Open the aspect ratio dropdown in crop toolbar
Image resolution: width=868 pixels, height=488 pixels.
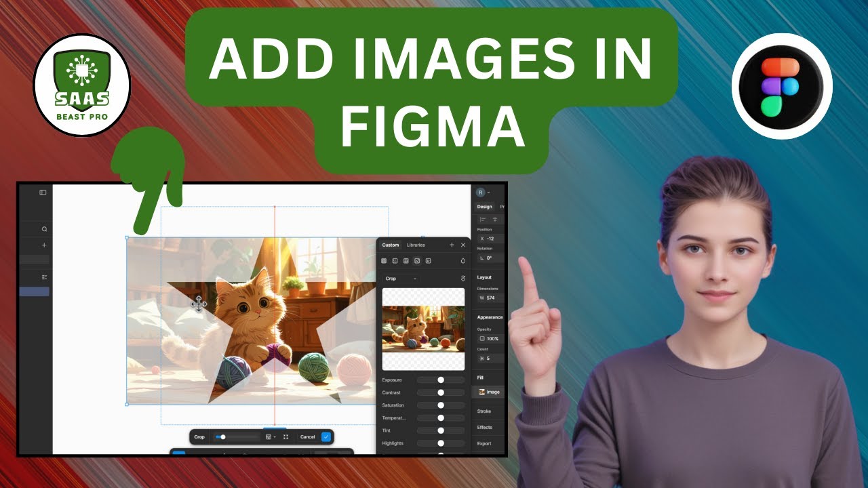tap(271, 437)
